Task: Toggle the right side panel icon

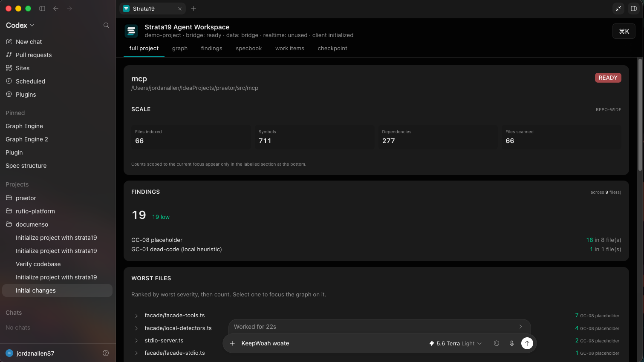Action: pyautogui.click(x=634, y=9)
